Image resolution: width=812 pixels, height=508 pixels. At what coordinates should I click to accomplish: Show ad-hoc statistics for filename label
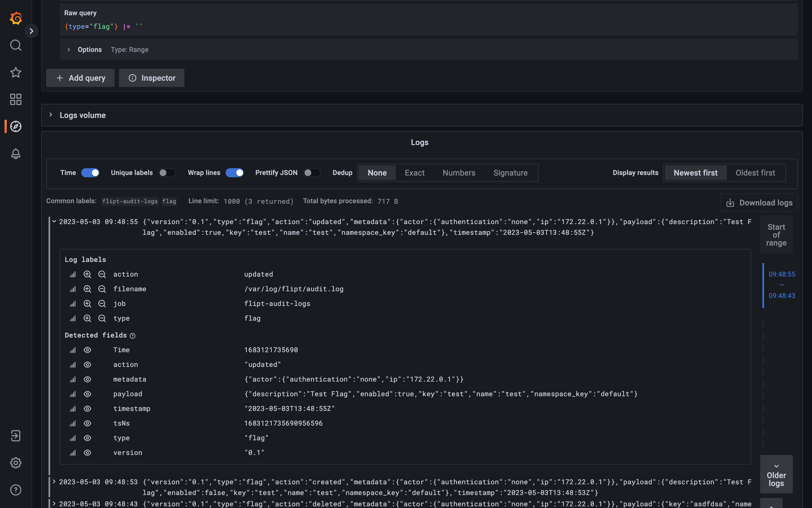coord(73,289)
